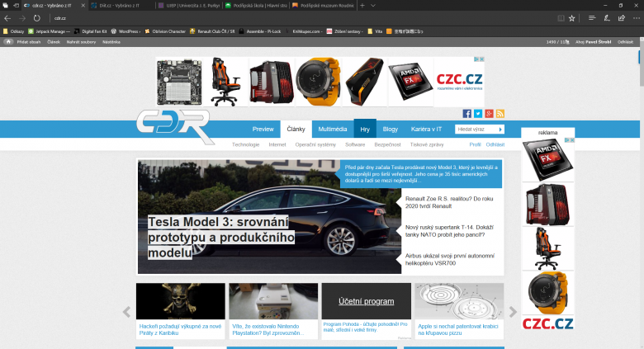Open Oblivion Character bookmark
Image resolution: width=644 pixels, height=349 pixels.
click(165, 31)
